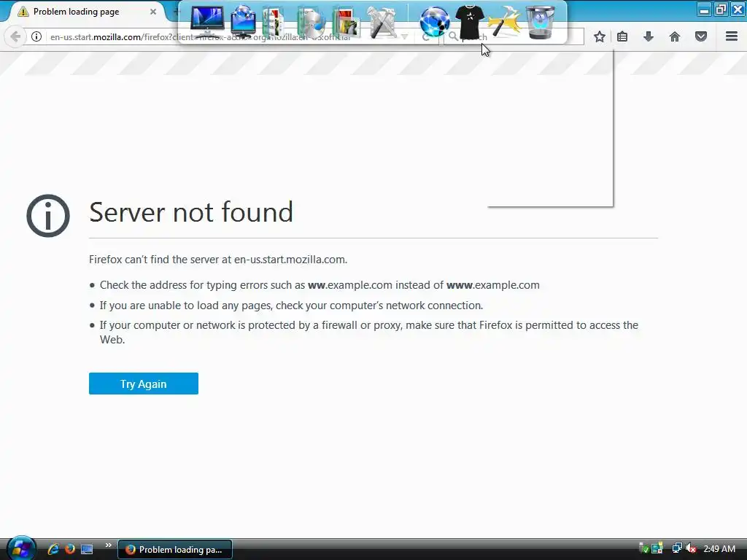The image size is (747, 560).
Task: Click the large info circle on the error page
Action: (48, 216)
